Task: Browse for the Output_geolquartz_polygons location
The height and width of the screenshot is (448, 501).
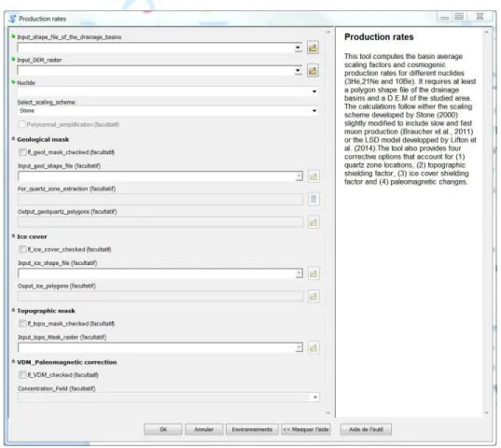Action: 313,222
